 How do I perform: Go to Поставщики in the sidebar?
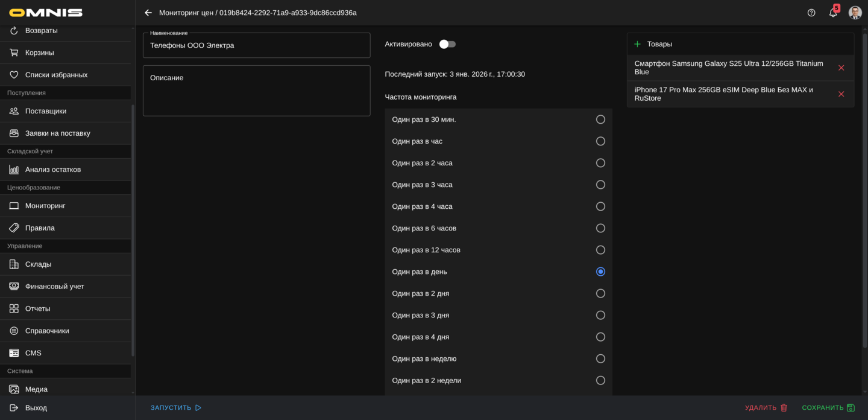tap(46, 111)
